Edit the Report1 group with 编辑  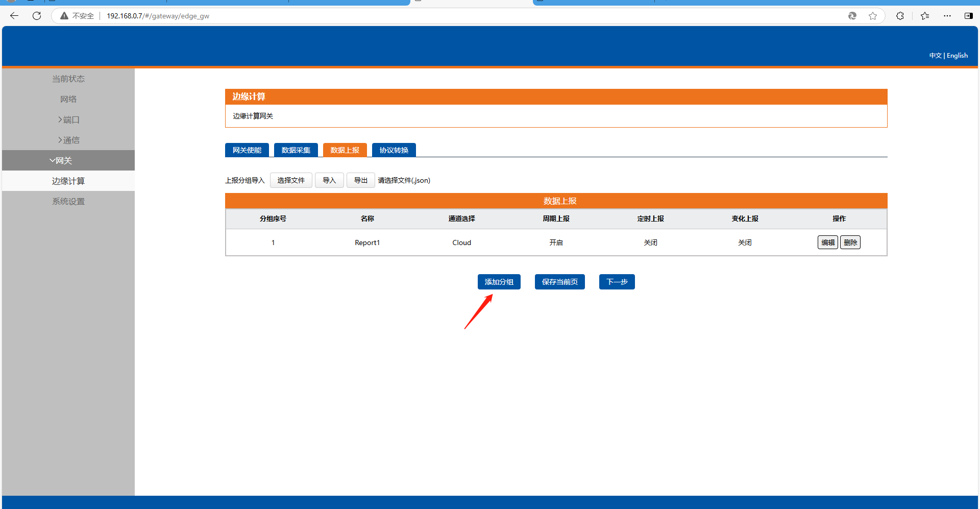(x=828, y=243)
